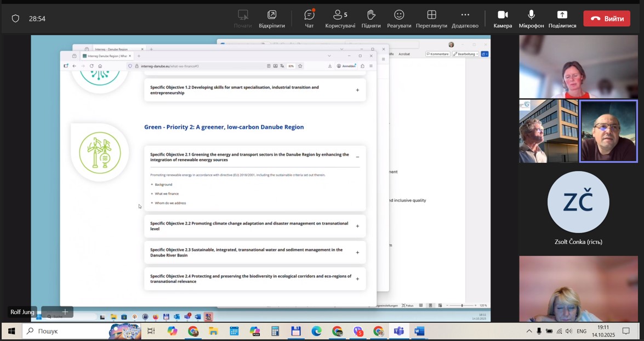644x341 pixels.
Task: Change the meeting view layout
Action: [431, 18]
